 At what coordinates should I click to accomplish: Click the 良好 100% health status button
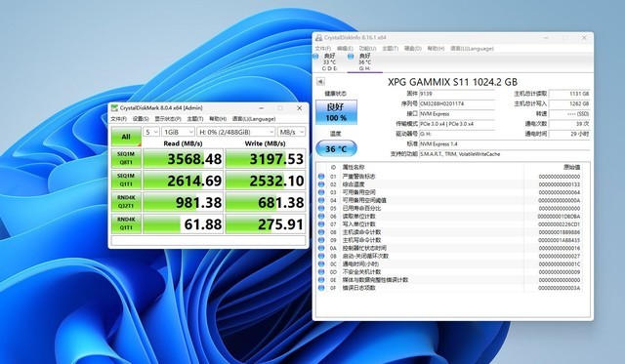point(336,112)
